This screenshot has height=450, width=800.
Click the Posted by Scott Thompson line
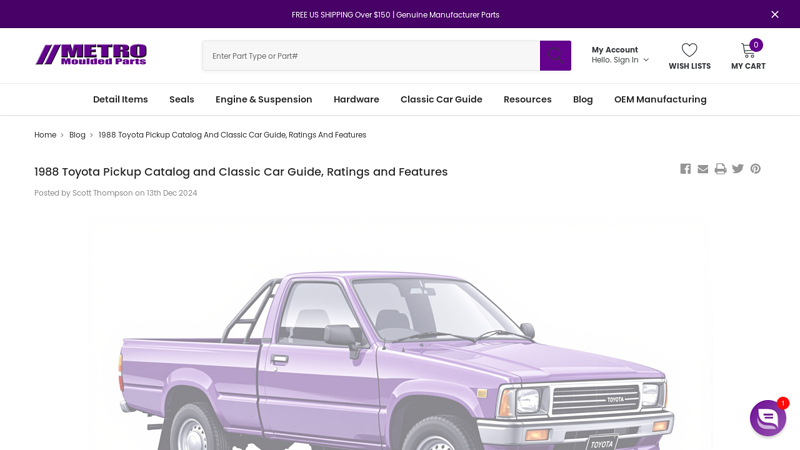click(x=116, y=193)
